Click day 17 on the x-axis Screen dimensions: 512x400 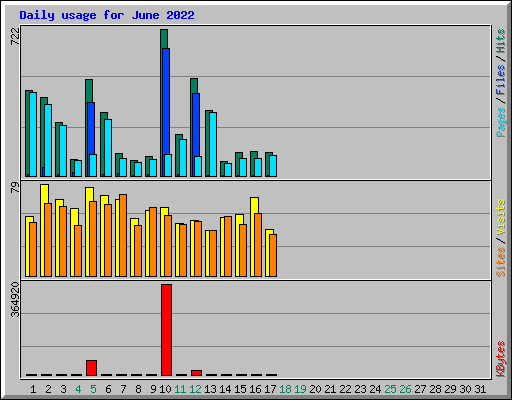coord(270,389)
